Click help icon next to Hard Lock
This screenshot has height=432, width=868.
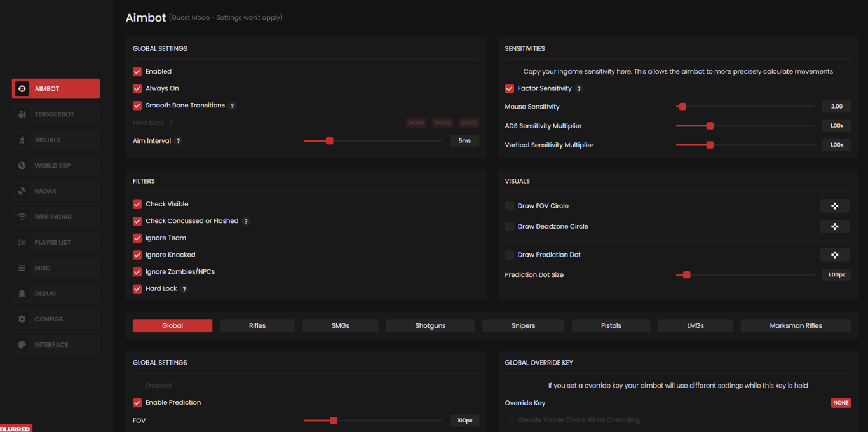tap(184, 289)
